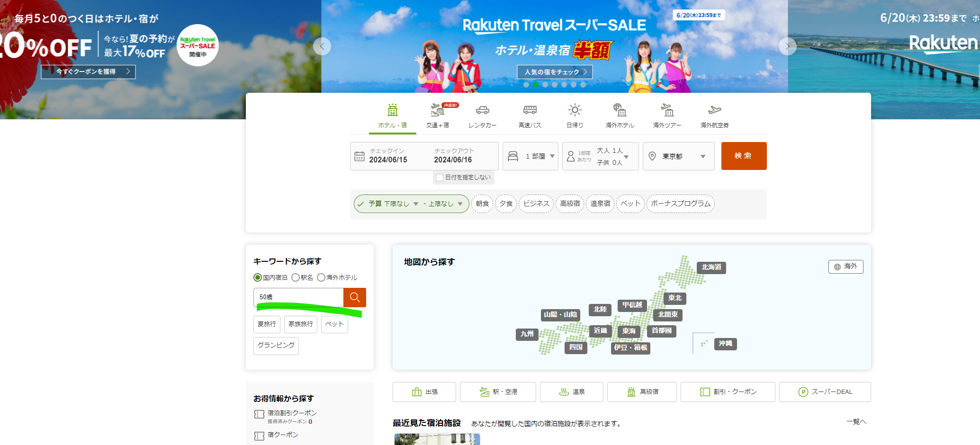The width and height of the screenshot is (980, 445).
Task: Select 沖縄 region on the map
Action: point(725,344)
